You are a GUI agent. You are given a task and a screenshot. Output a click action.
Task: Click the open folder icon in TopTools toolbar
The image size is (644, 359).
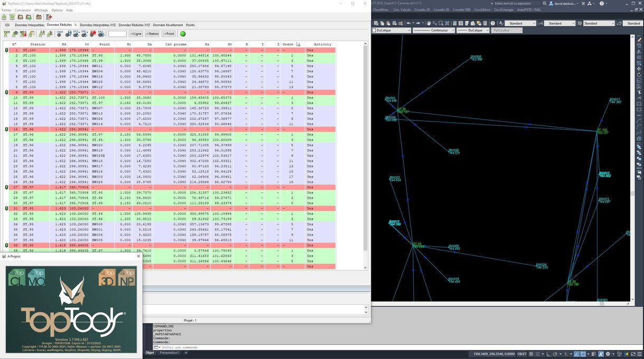[x=39, y=17]
